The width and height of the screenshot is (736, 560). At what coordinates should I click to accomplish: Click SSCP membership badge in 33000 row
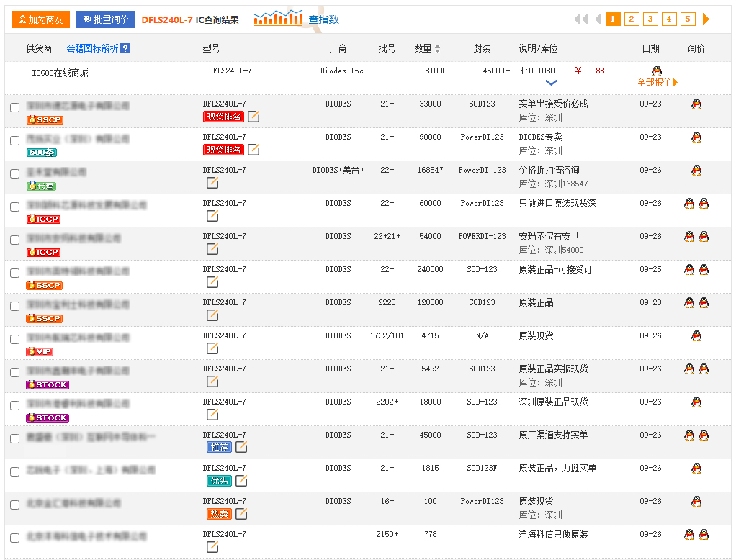(x=45, y=119)
